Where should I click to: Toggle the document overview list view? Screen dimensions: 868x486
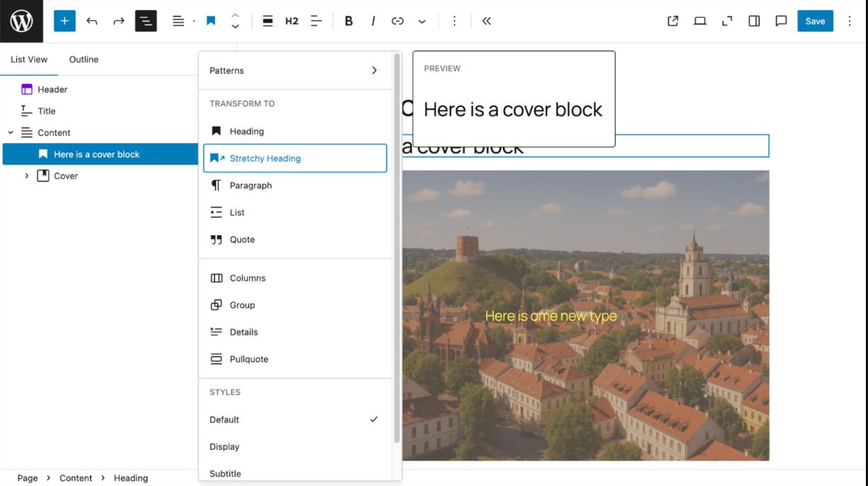click(x=146, y=21)
